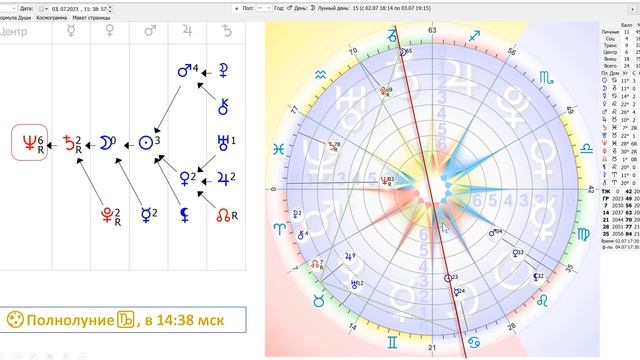Click Mars 26° row in planet table
This screenshot has height=360, width=640.
(x=620, y=112)
